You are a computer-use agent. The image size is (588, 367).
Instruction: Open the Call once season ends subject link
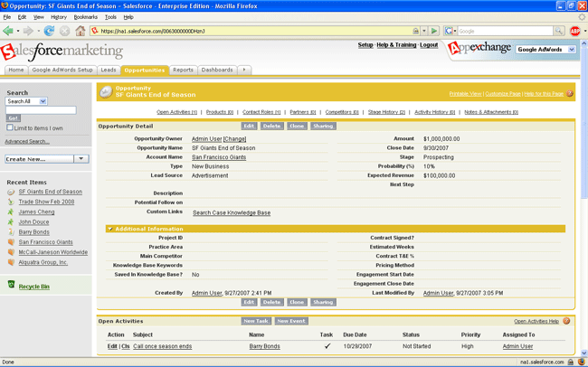(162, 346)
